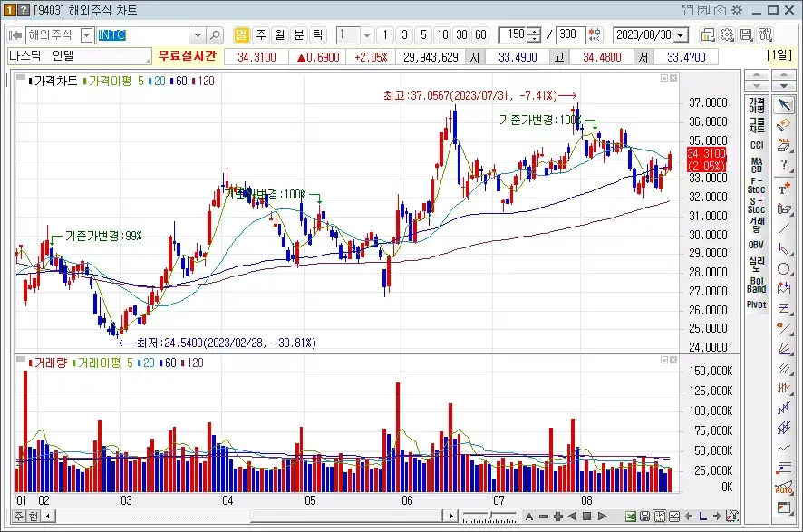Click the zoom out minus icon

point(544,516)
